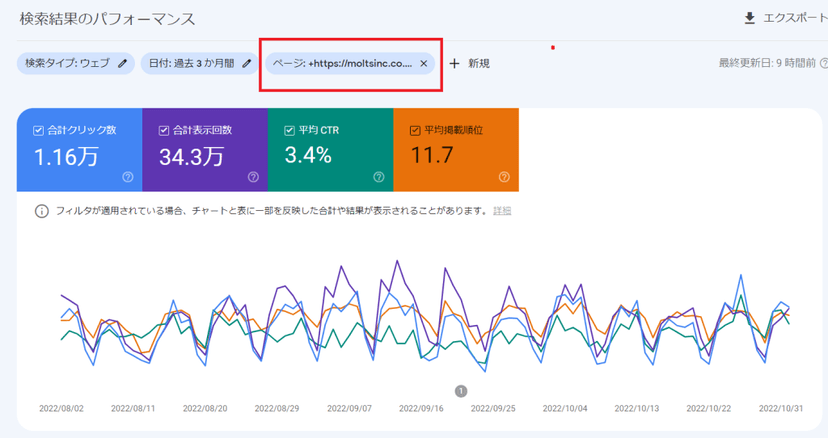Select the 3.4% CTR value
The height and width of the screenshot is (438, 828).
point(308,155)
